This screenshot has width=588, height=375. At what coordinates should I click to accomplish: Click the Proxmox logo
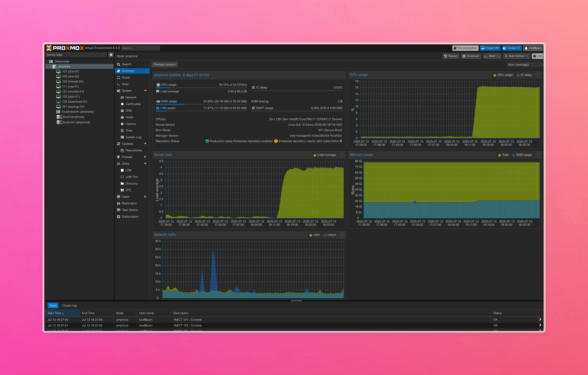(x=65, y=48)
